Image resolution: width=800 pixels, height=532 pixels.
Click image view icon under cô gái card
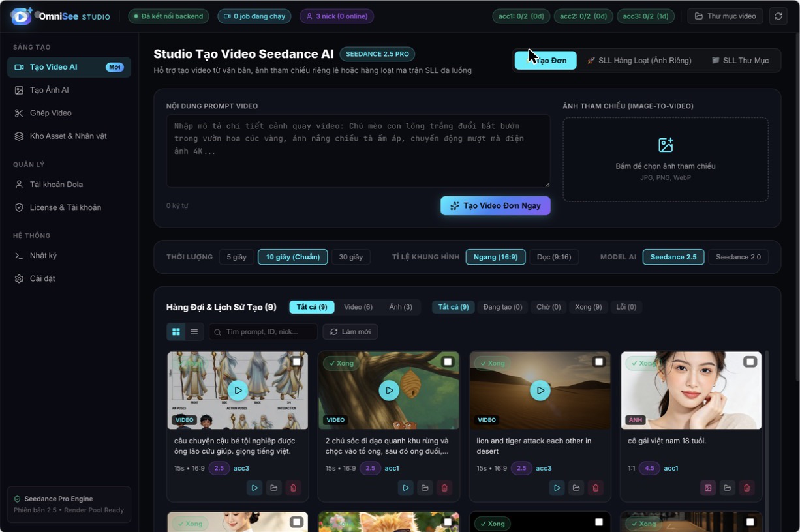[708, 488]
